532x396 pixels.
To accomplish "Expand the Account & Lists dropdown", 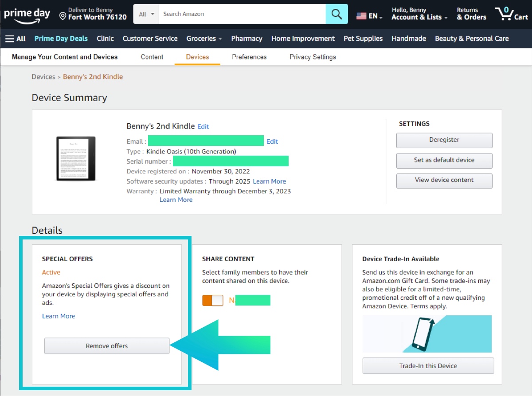I will (x=419, y=17).
